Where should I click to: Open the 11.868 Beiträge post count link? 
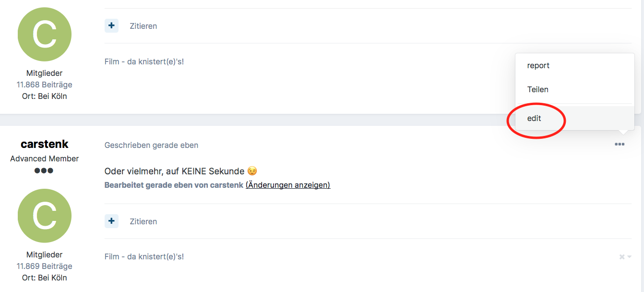click(45, 85)
